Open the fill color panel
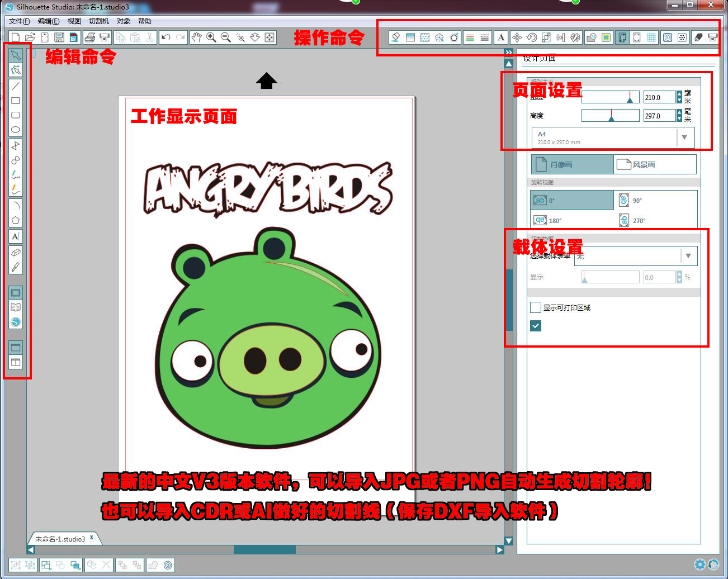Image resolution: width=728 pixels, height=579 pixels. 396,37
